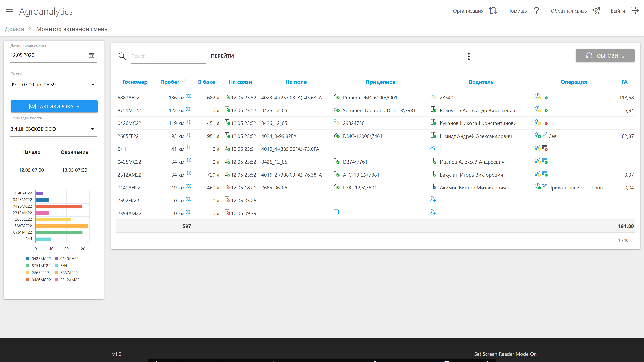644x362 pixels.
Task: Open track map icon for 8751MT22
Action: coord(189,109)
